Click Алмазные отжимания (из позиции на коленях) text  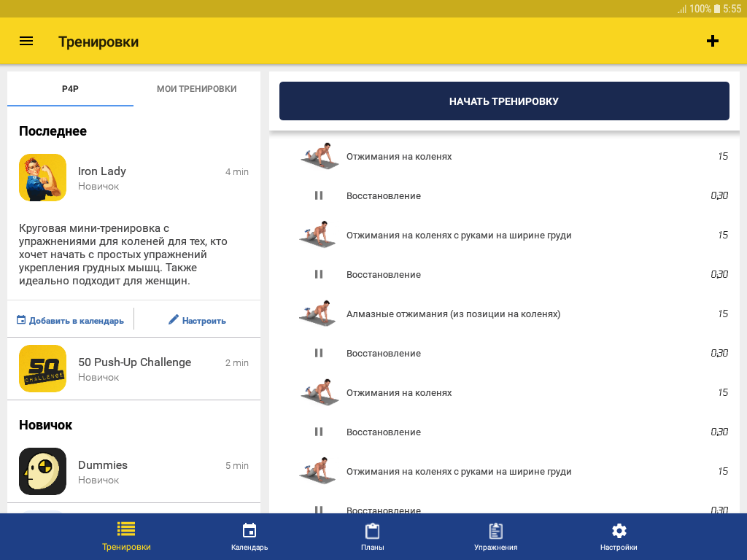(x=453, y=314)
